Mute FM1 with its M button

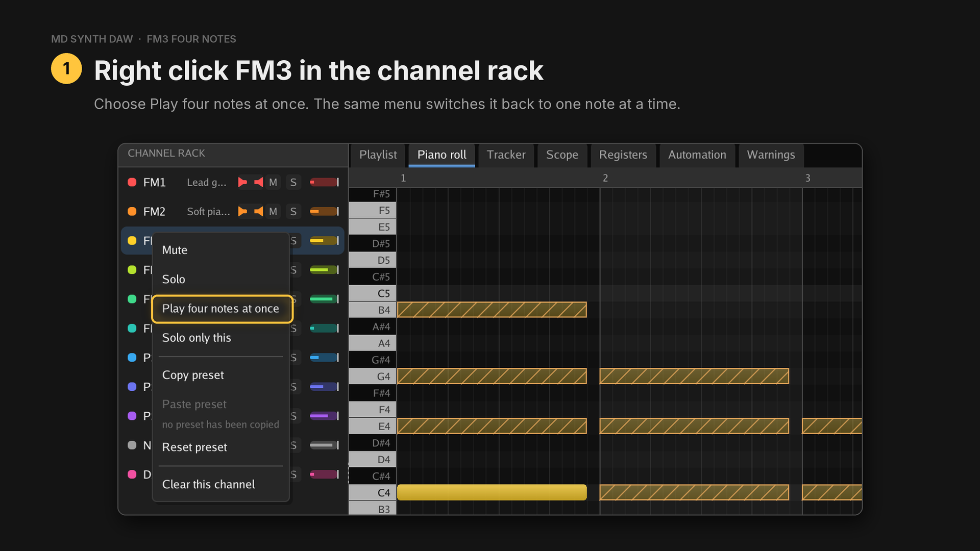coord(273,182)
